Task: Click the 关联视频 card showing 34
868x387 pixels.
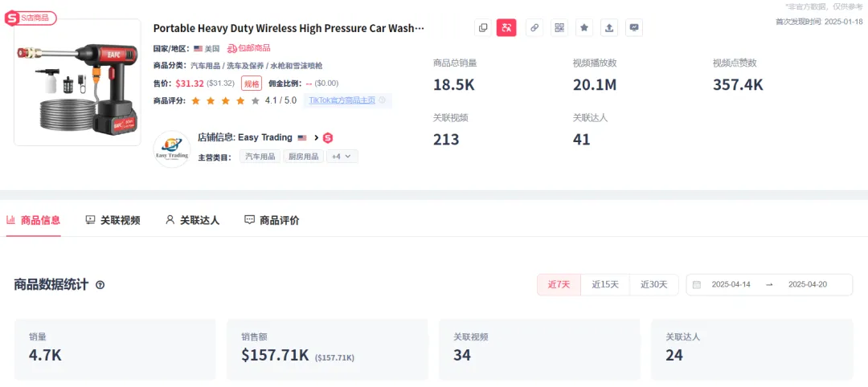Action: click(539, 349)
